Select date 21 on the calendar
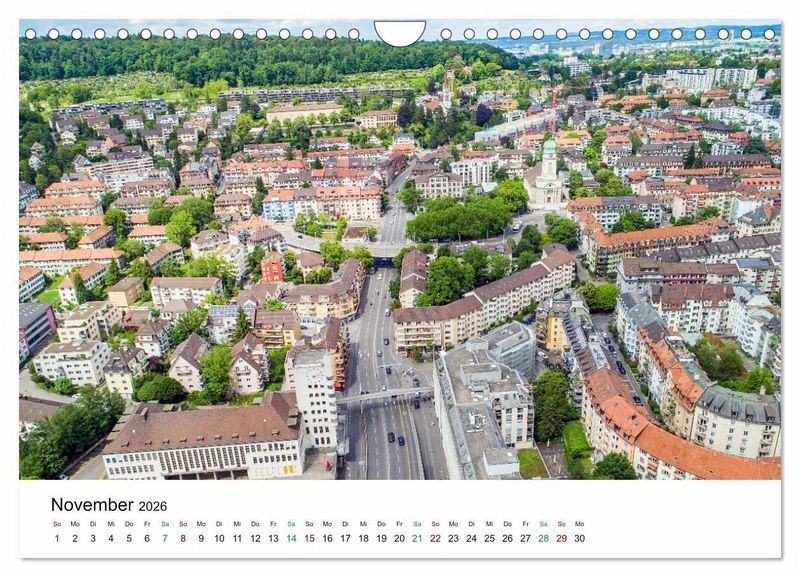800x577 pixels. pyautogui.click(x=417, y=538)
